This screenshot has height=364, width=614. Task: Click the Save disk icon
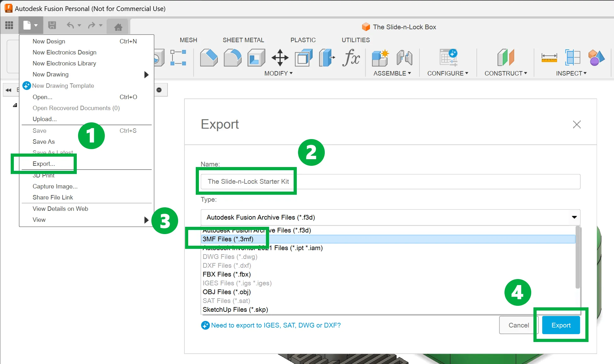pyautogui.click(x=52, y=25)
